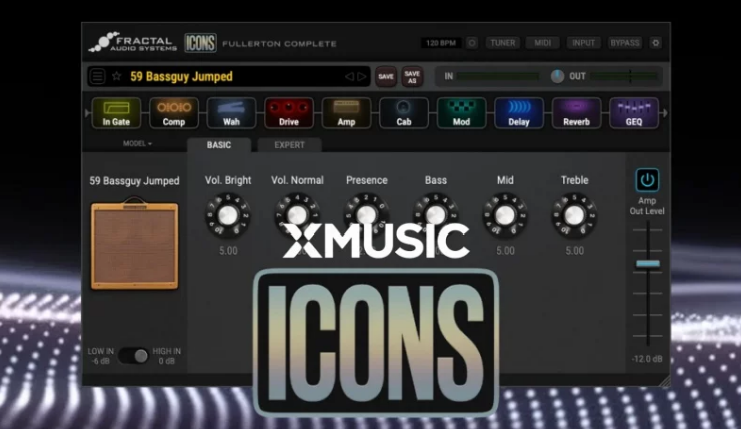This screenshot has width=741, height=429.
Task: Click the Mid knob
Action: pos(505,215)
